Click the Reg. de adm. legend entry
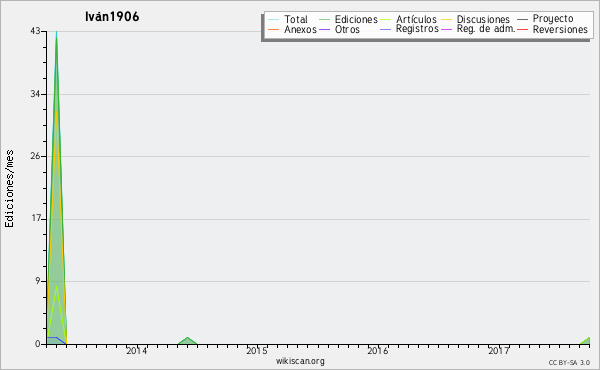 pyautogui.click(x=478, y=29)
